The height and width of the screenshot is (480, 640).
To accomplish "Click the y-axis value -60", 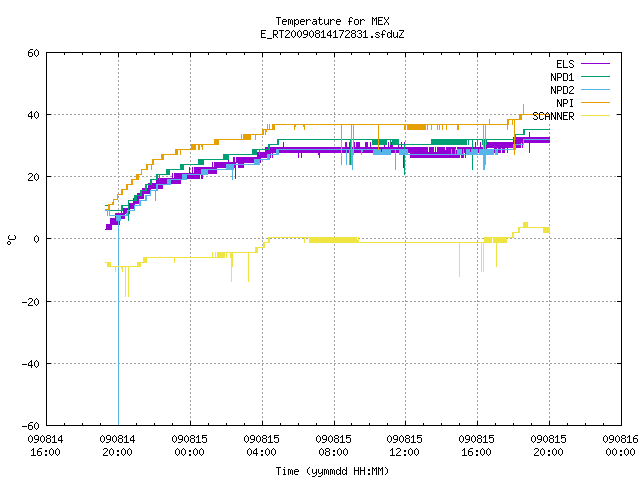I will pos(31,426).
